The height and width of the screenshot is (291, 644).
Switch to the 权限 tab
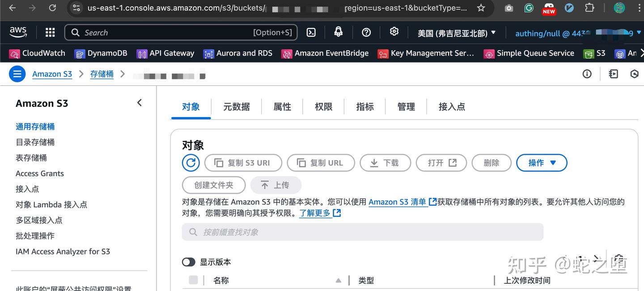(323, 106)
